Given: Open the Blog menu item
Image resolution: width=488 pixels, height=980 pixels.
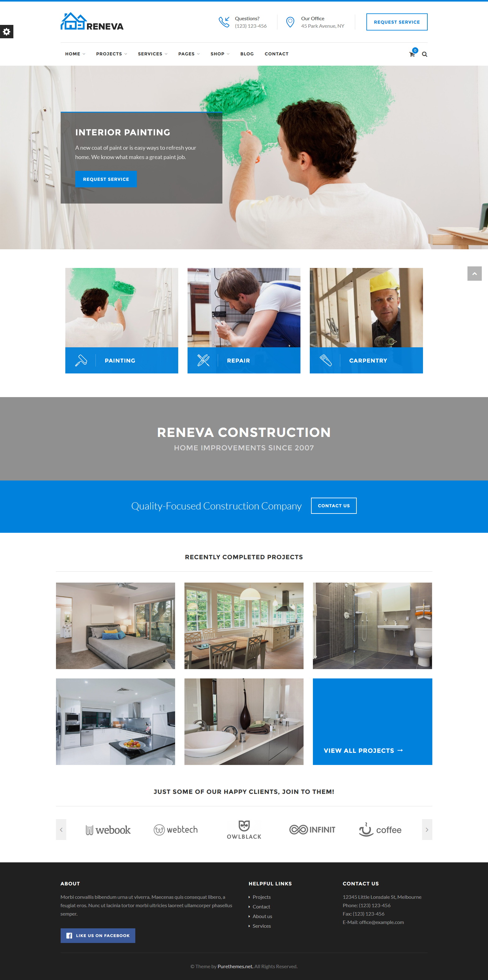Looking at the screenshot, I should (247, 54).
